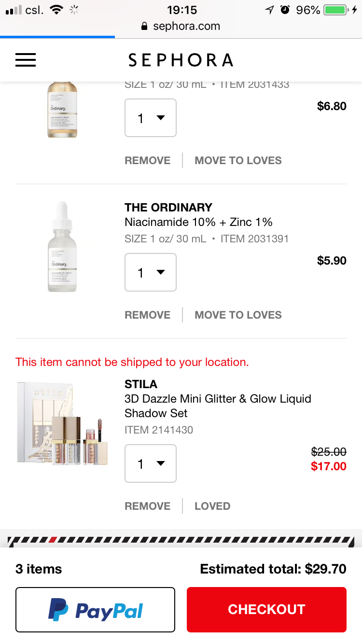The width and height of the screenshot is (362, 644).
Task: Open quantity dropdown for the $6.80 item
Action: click(x=151, y=118)
